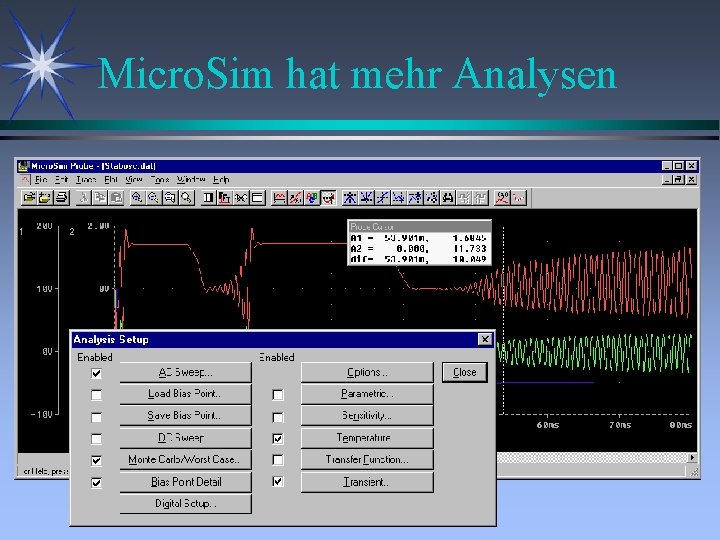Enable the Parametric analysis checkbox
This screenshot has width=720, height=540.
tap(277, 394)
